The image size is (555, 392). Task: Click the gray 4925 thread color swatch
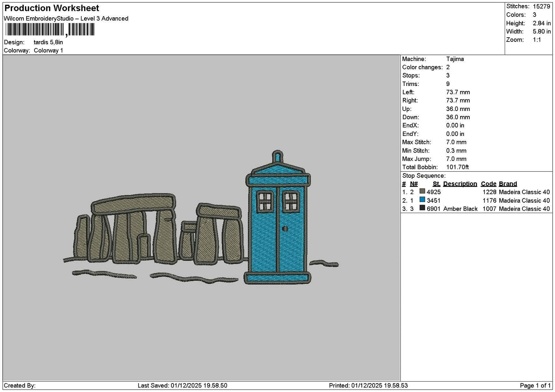[422, 191]
